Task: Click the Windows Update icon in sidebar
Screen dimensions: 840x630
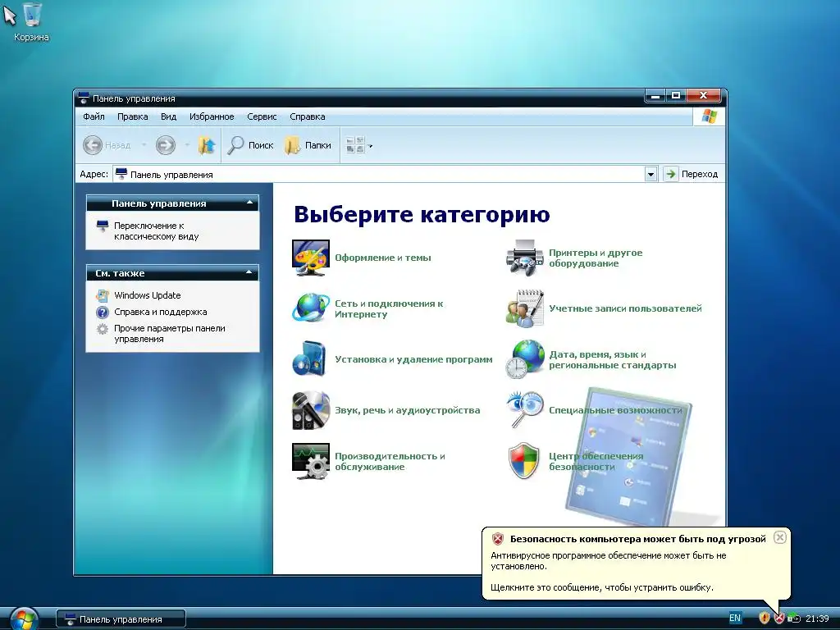Action: 103,295
